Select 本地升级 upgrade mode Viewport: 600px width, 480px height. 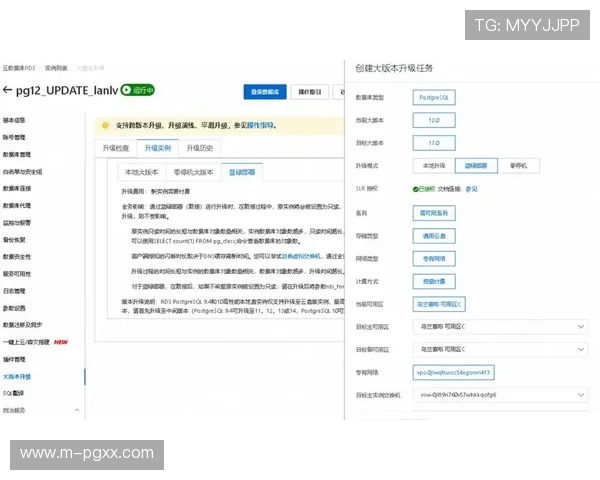tap(433, 165)
